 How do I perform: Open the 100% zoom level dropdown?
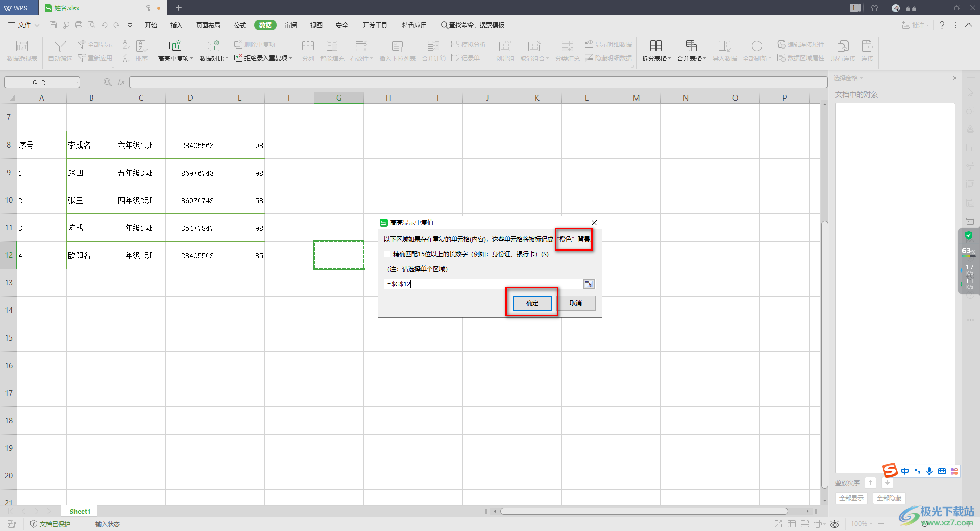coord(871,524)
